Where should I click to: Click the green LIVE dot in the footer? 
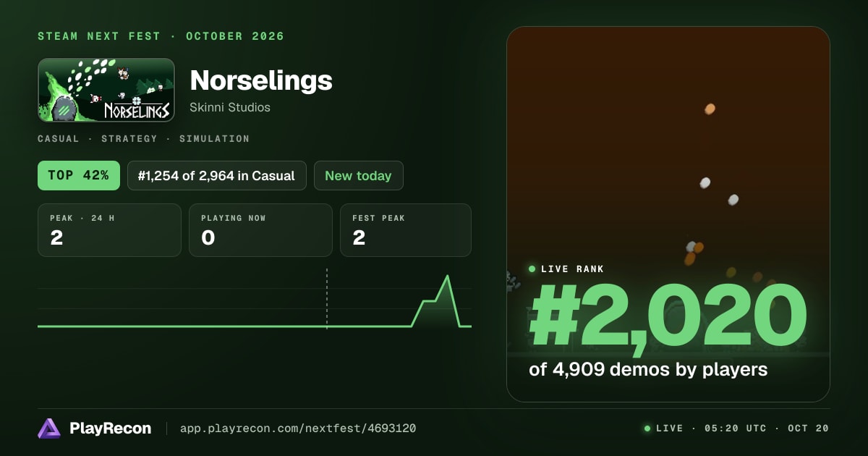pos(647,428)
